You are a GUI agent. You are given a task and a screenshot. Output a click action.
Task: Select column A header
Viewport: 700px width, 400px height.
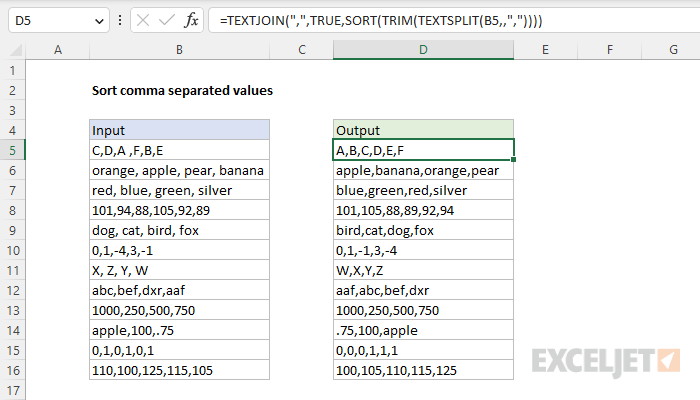click(58, 50)
